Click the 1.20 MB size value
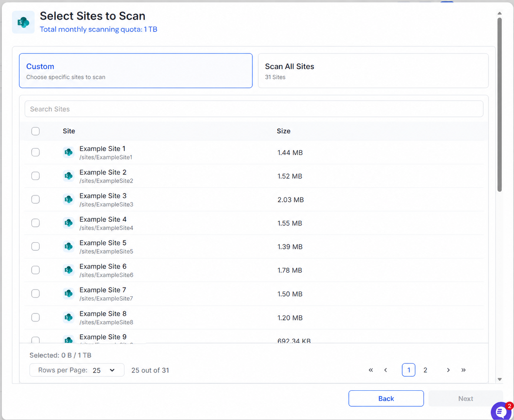The height and width of the screenshot is (420, 514). pos(290,318)
